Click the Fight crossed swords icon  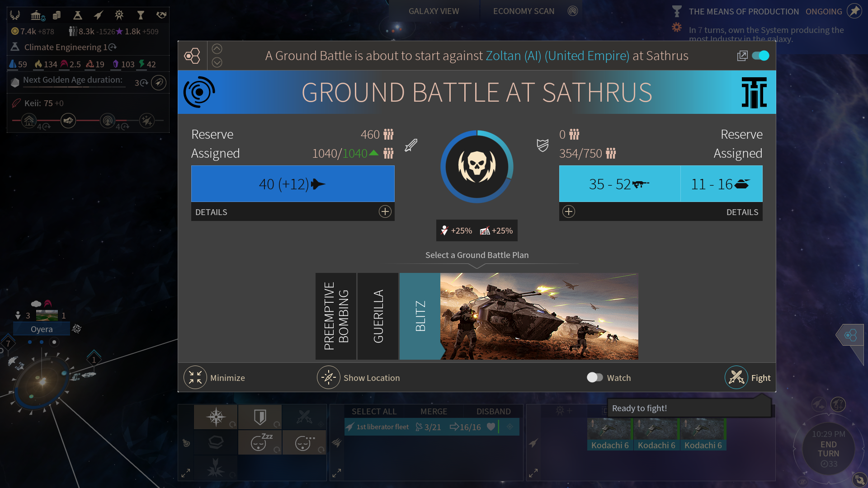tap(736, 377)
